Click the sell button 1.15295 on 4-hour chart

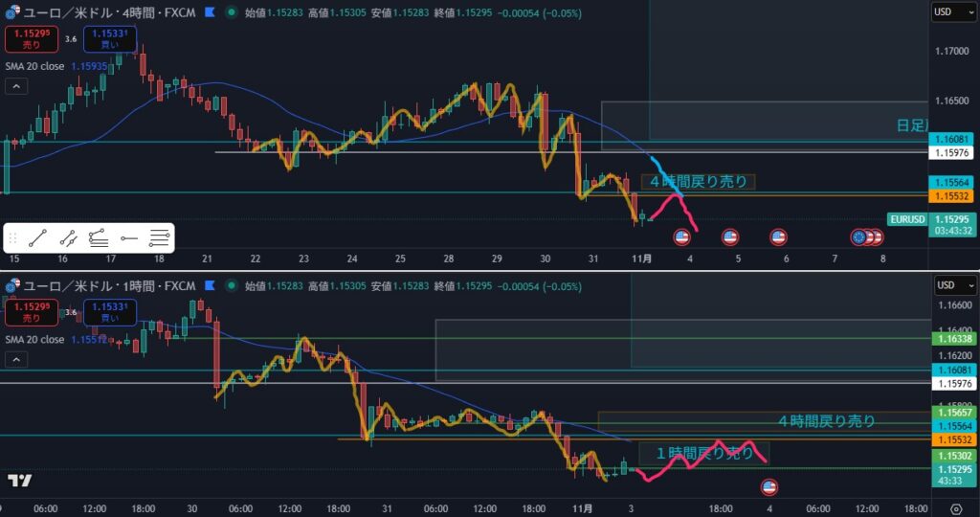click(29, 39)
